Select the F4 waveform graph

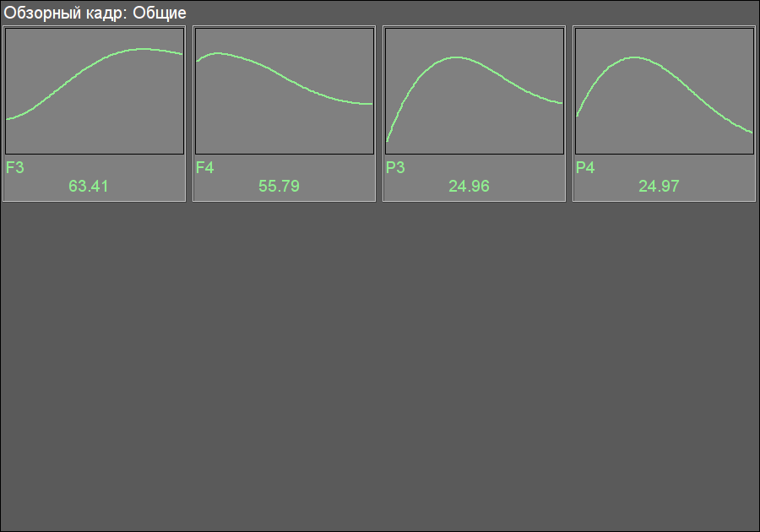285,91
